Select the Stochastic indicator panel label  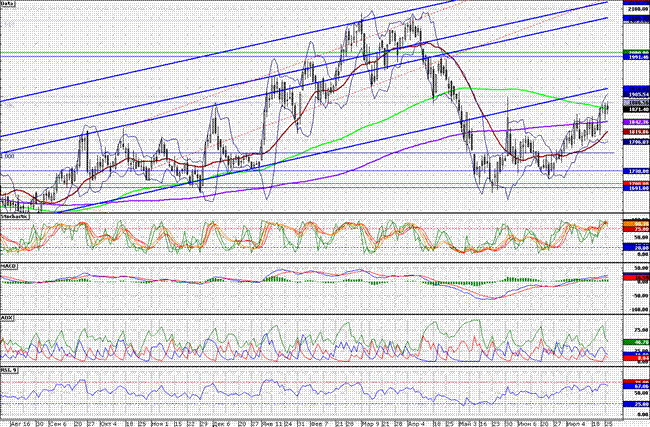13,214
